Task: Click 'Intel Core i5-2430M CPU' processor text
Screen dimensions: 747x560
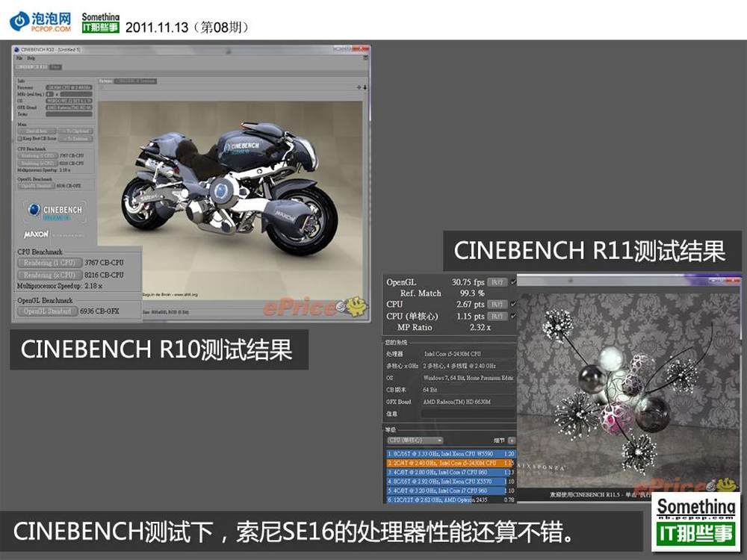Action: click(x=452, y=354)
